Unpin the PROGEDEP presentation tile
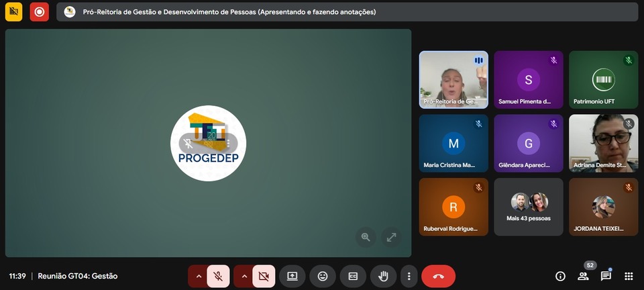Image resolution: width=644 pixels, height=290 pixels. (189, 143)
